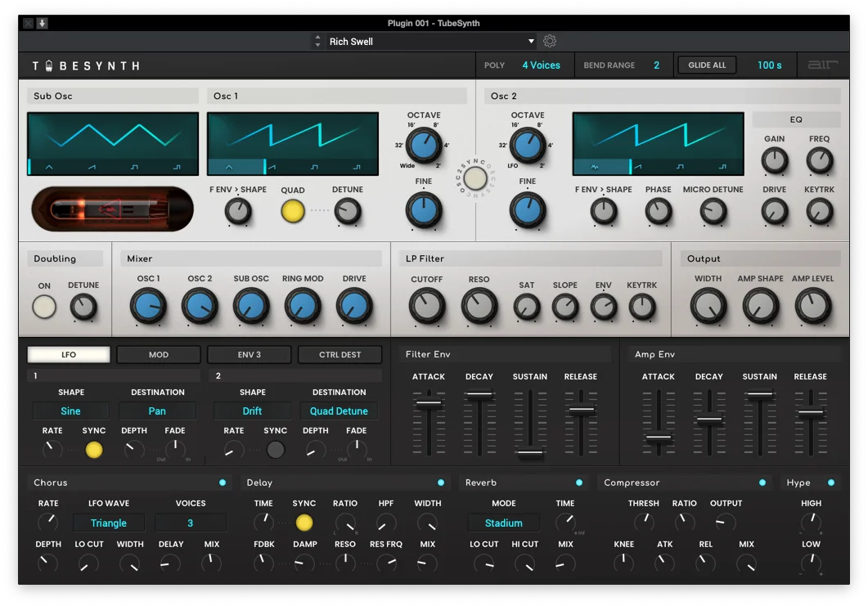
Task: Click the Bend Range value 2
Action: pos(657,65)
